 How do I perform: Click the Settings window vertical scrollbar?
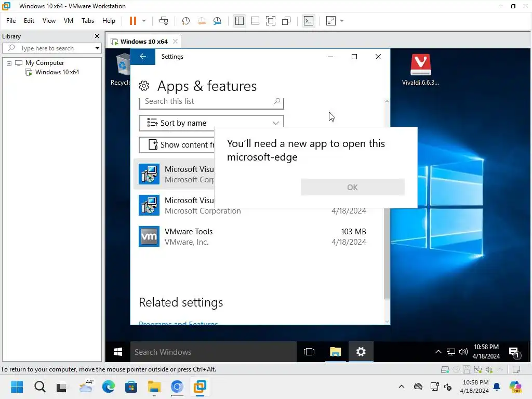387,211
